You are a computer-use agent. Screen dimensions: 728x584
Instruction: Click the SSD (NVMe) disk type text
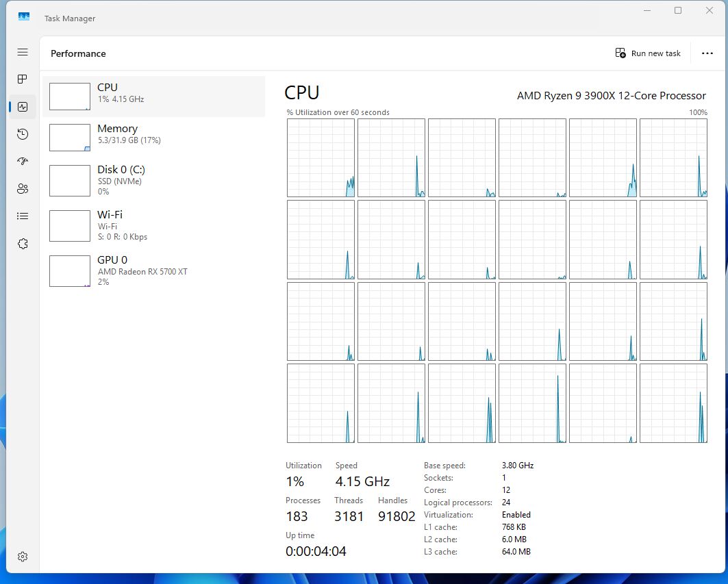(120, 181)
